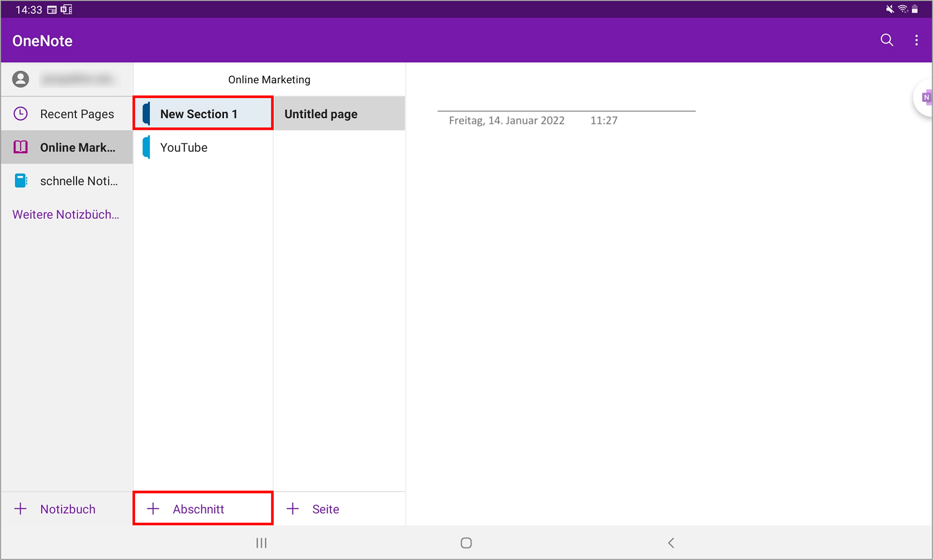Select the Online Mark... notebook
The height and width of the screenshot is (560, 933).
[67, 147]
